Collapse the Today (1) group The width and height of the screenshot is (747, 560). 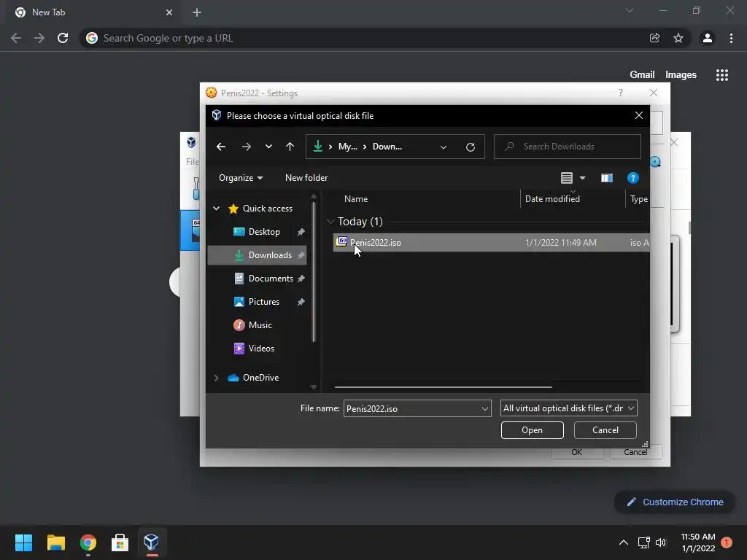pos(330,222)
